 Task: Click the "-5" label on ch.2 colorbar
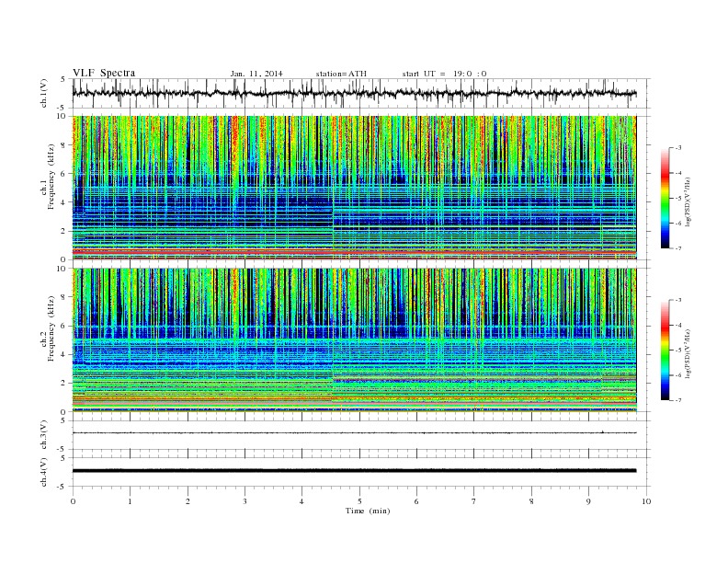click(x=678, y=350)
